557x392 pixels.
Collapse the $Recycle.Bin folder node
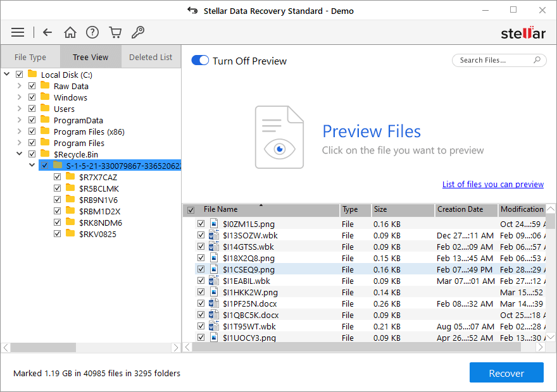[19, 154]
